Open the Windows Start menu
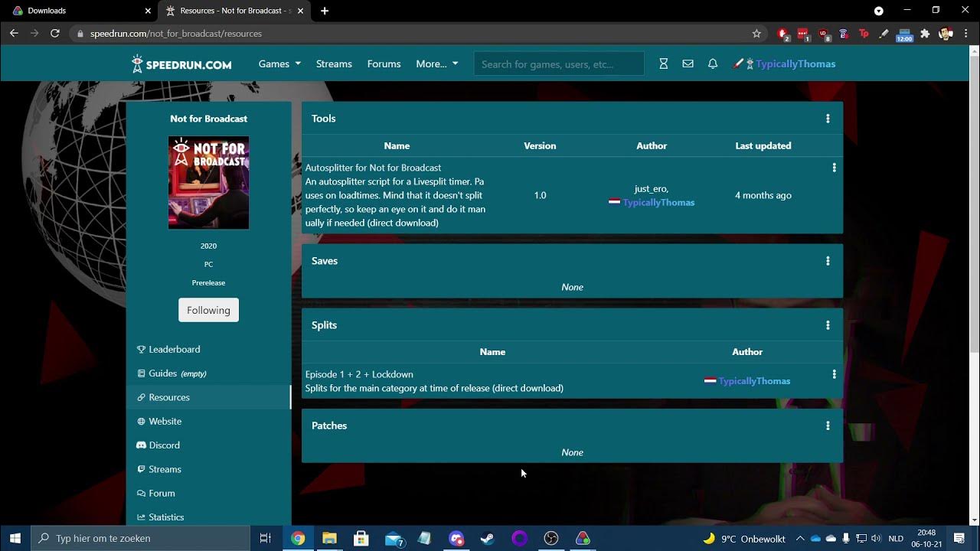Screen dimensions: 980x551 click(x=15, y=538)
